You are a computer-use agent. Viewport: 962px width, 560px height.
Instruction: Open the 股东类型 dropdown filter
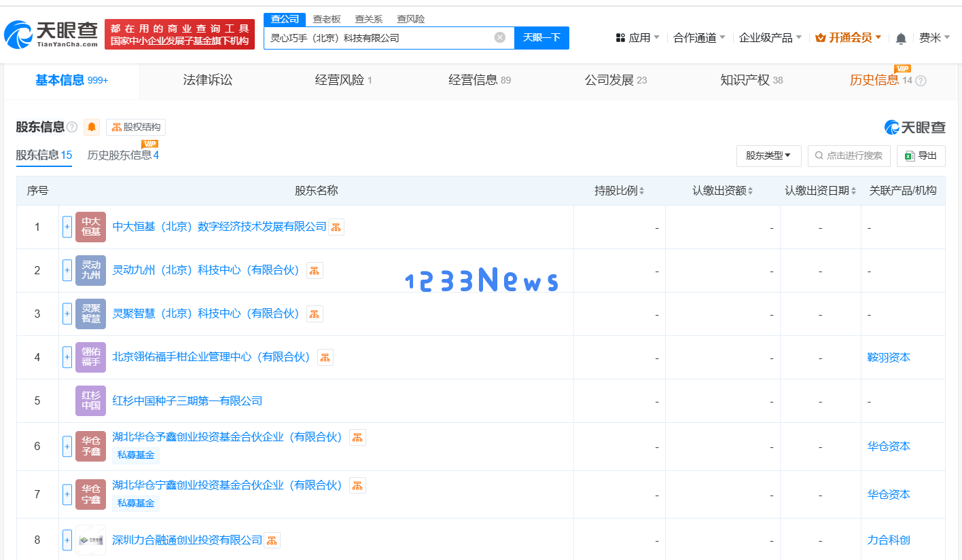click(x=768, y=155)
